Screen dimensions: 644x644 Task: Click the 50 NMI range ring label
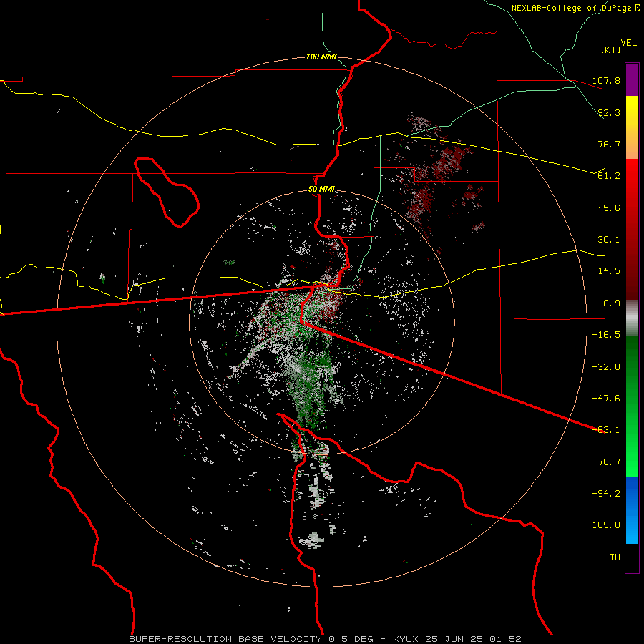[x=321, y=190]
